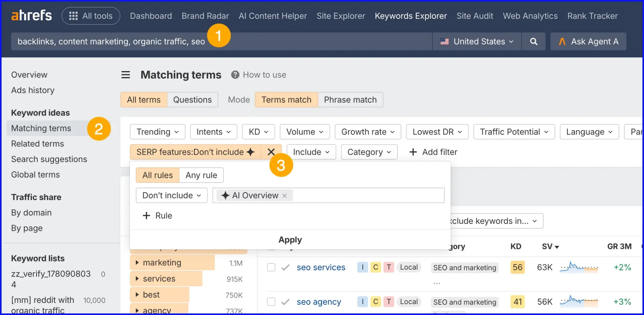Go to Related terms in sidebar

(38, 144)
